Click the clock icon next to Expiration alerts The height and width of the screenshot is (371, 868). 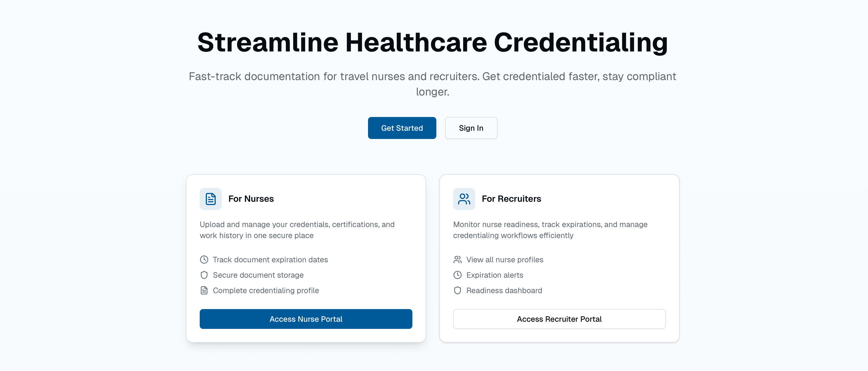457,275
